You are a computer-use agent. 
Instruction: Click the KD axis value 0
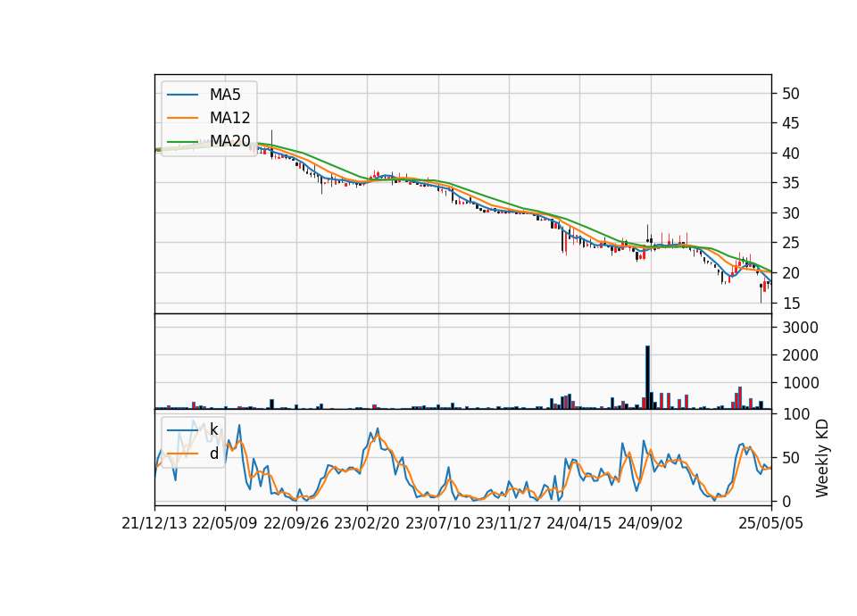tap(786, 501)
